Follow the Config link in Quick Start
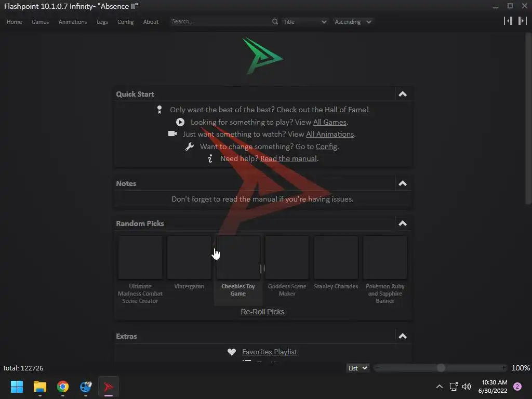This screenshot has width=532, height=399. coord(326,147)
